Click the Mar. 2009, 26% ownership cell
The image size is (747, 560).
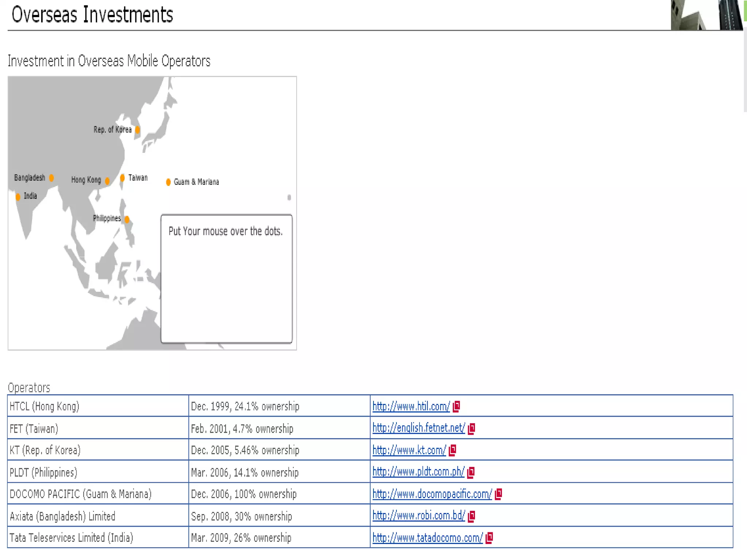coord(279,537)
